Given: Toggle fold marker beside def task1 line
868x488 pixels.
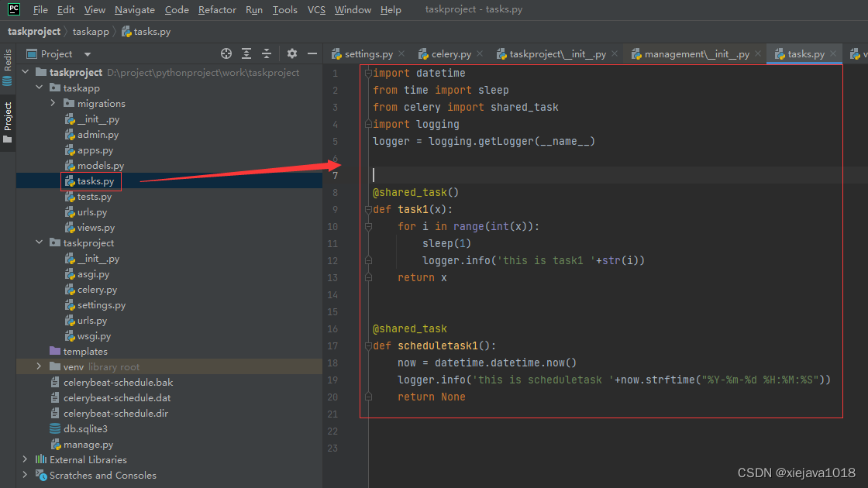Looking at the screenshot, I should (x=368, y=209).
